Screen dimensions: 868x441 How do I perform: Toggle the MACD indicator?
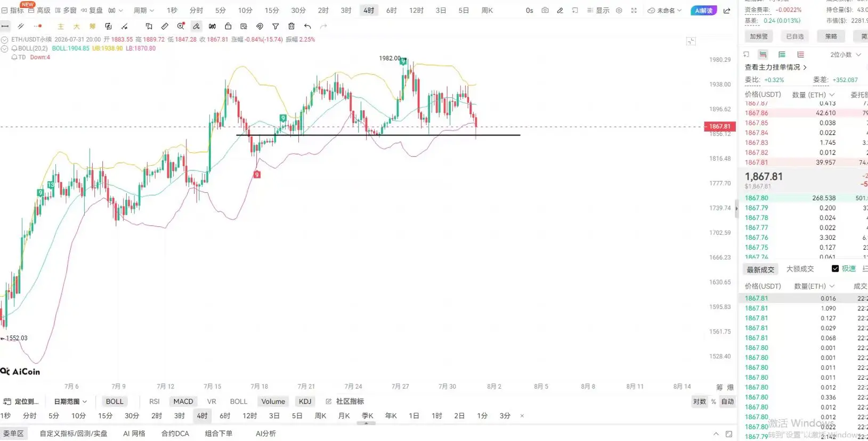click(x=183, y=402)
